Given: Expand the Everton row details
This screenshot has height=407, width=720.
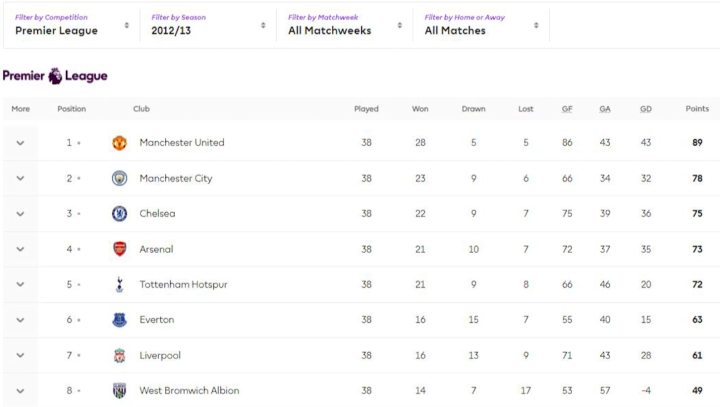Looking at the screenshot, I should pos(20,320).
